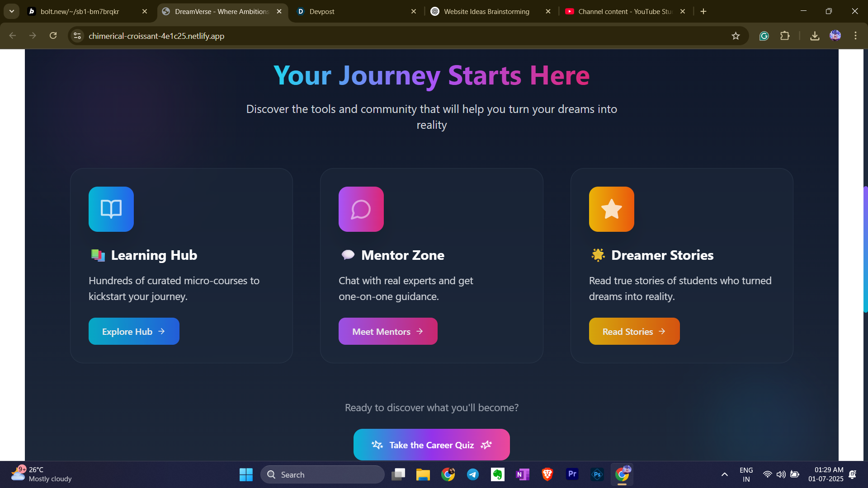
Task: Bookmark this page with the star icon
Action: point(736,36)
